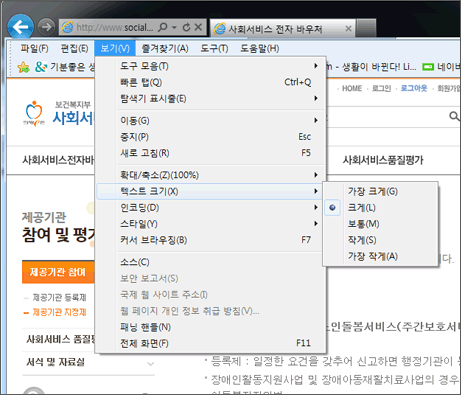Open the 도구(T) menu
Image resolution: width=461 pixels, height=395 pixels.
pyautogui.click(x=214, y=49)
